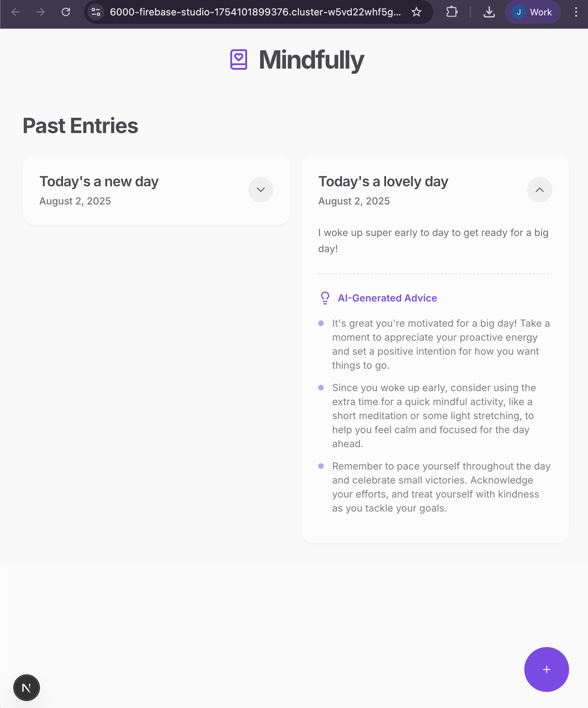Open the browser extensions puzzle icon

pyautogui.click(x=452, y=12)
